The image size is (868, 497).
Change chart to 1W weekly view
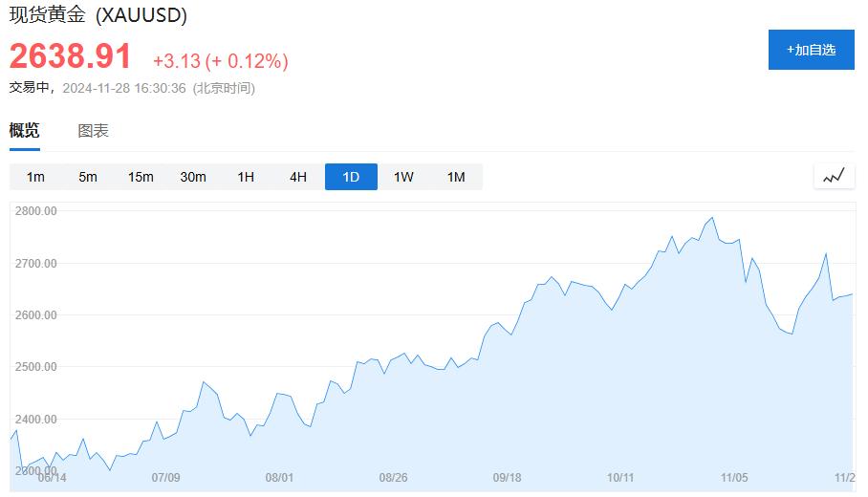point(403,177)
